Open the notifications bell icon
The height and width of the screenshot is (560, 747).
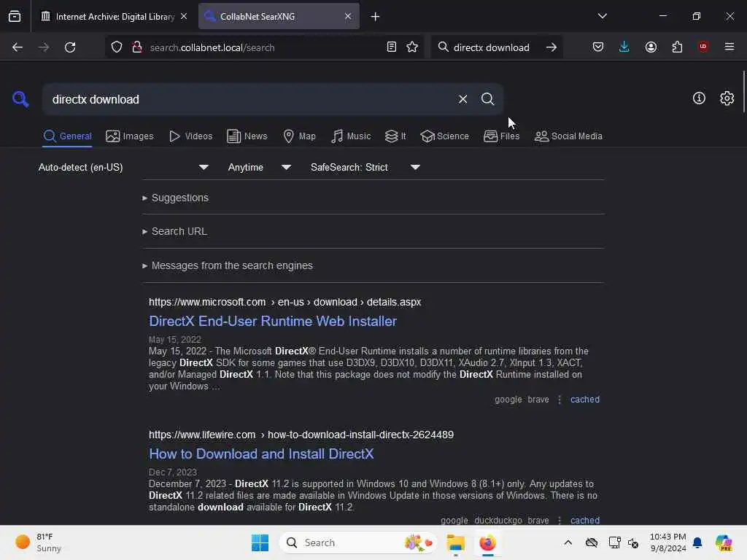click(697, 542)
